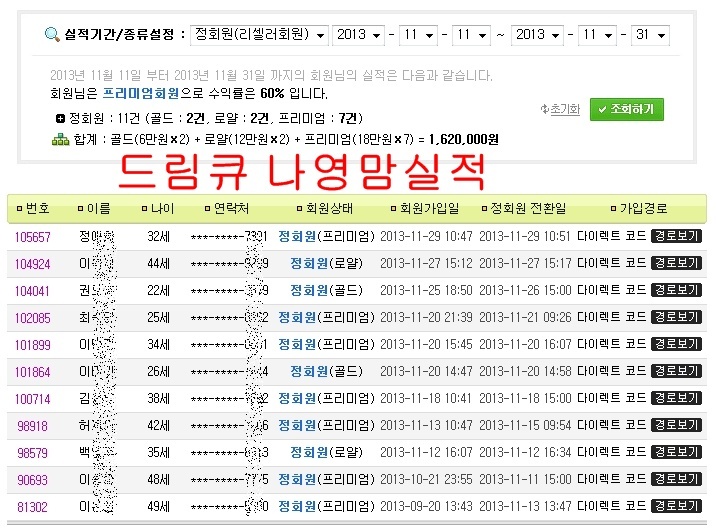The image size is (716, 529).
Task: Click the 프리미엄회원 link in the summary
Action: click(141, 93)
